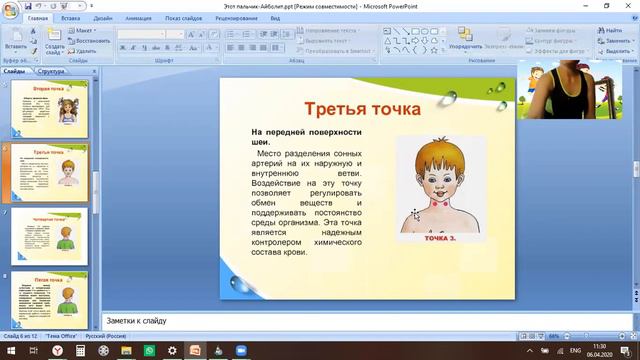This screenshot has height=360, width=640.
Task: Click the Восстановить reset slide button
Action: [89, 41]
